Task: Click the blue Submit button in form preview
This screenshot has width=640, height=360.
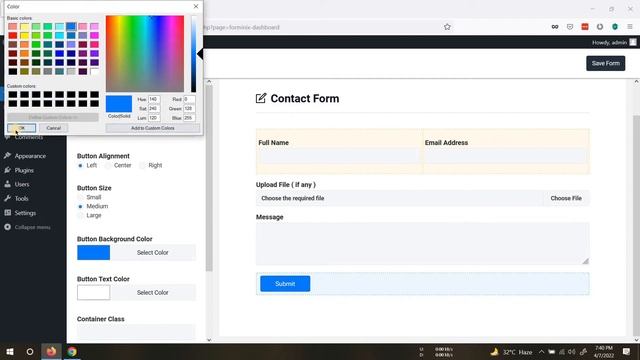Action: 285,284
